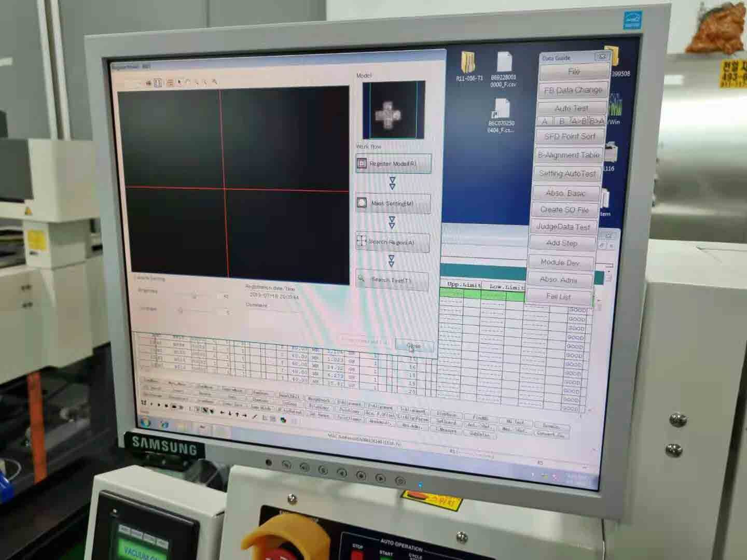
Task: Click the topmost GOOD result cell
Action: pos(577,310)
